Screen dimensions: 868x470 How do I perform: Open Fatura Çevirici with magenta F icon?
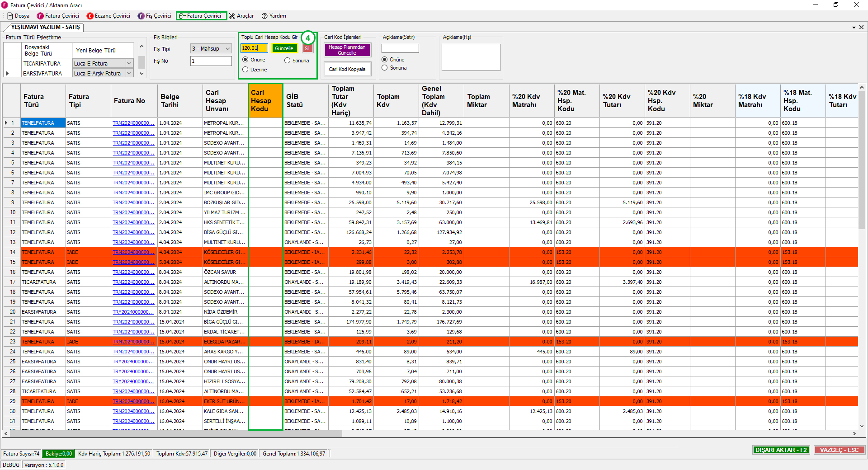pyautogui.click(x=41, y=16)
